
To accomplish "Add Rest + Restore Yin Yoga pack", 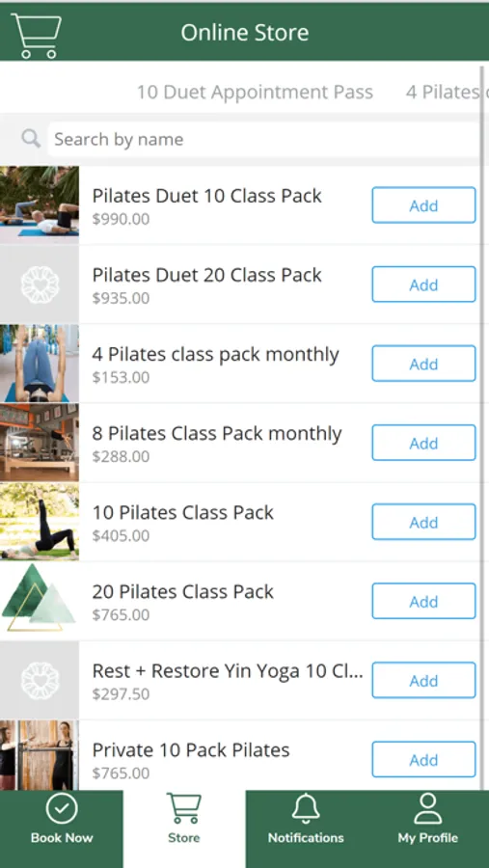I will [x=423, y=680].
